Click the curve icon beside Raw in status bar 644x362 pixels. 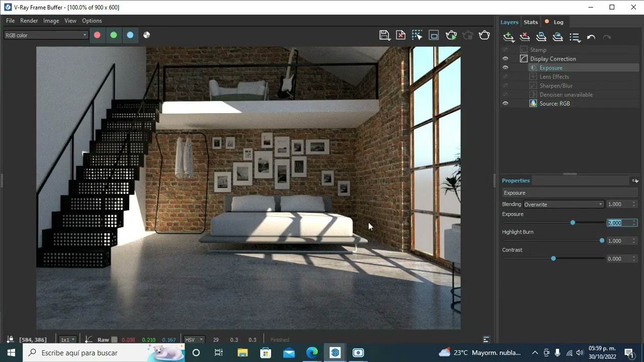pyautogui.click(x=89, y=340)
